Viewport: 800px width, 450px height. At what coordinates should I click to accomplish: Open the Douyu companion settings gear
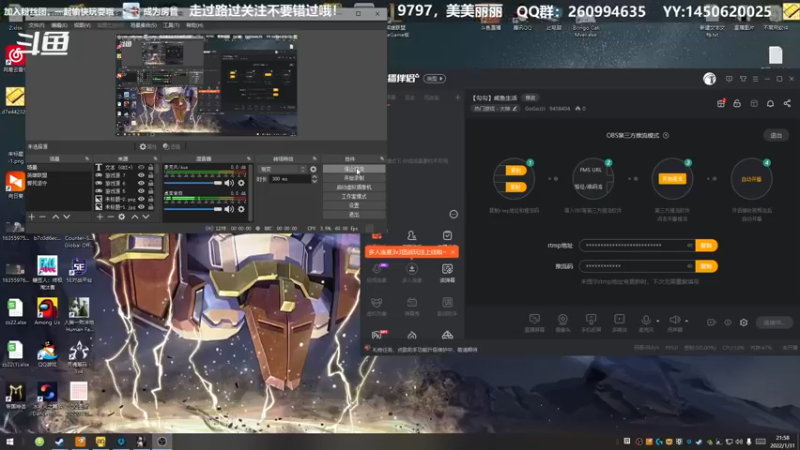tap(744, 322)
